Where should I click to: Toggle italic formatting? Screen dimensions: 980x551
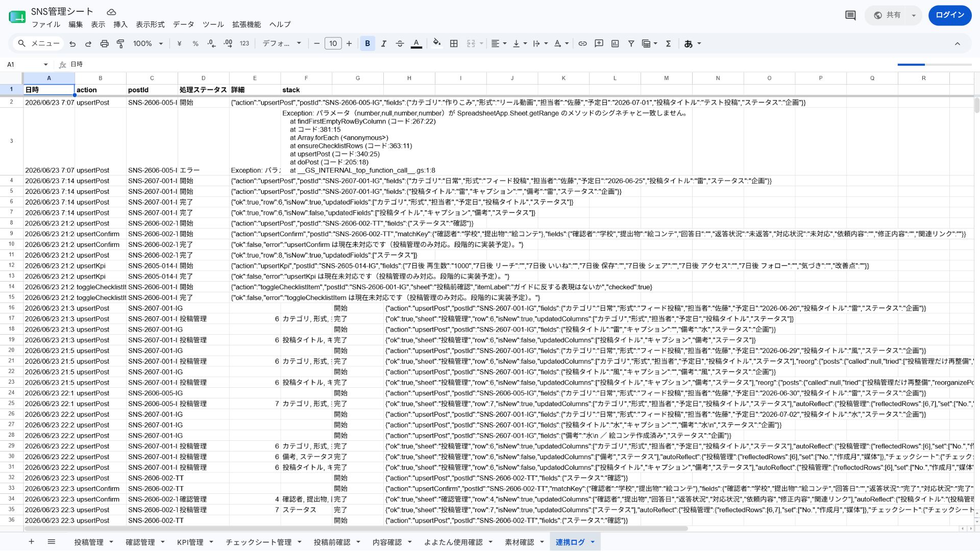[x=384, y=44]
